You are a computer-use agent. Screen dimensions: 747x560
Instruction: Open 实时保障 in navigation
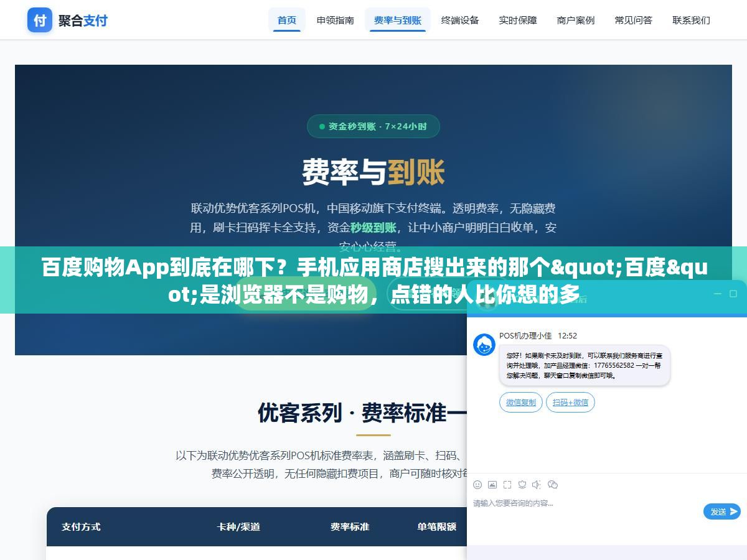(518, 20)
